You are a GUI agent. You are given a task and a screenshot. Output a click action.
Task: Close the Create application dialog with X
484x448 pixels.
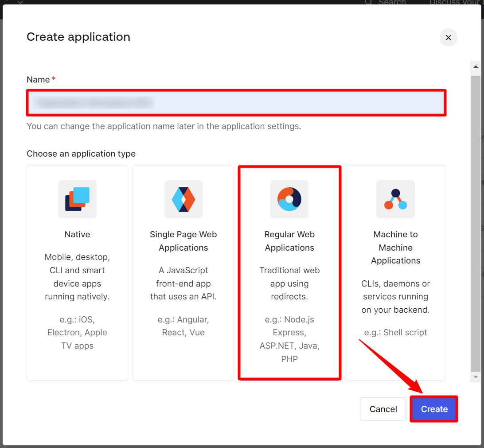click(448, 38)
